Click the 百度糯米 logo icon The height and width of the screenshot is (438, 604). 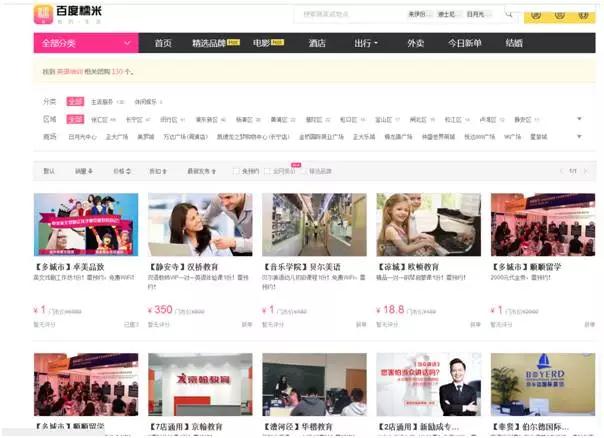[x=43, y=14]
